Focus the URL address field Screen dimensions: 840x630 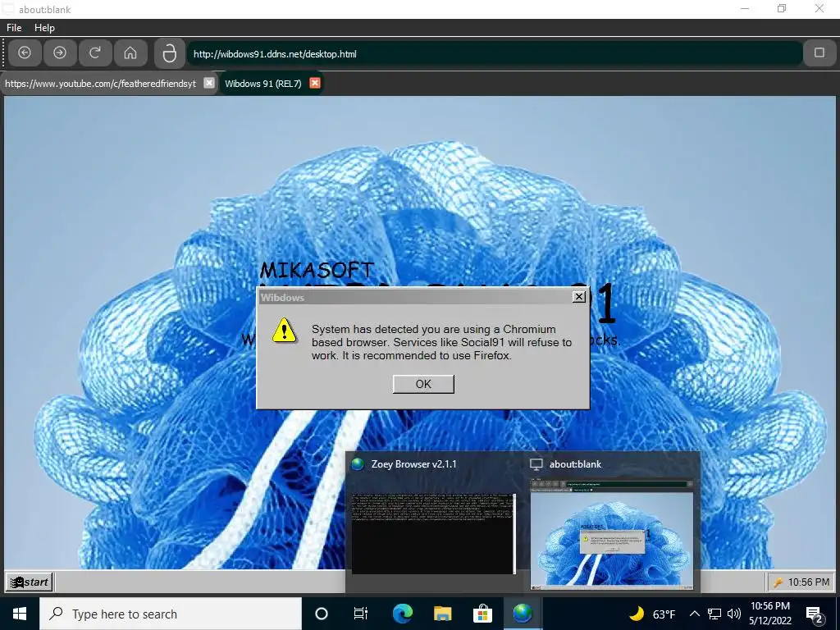click(495, 53)
